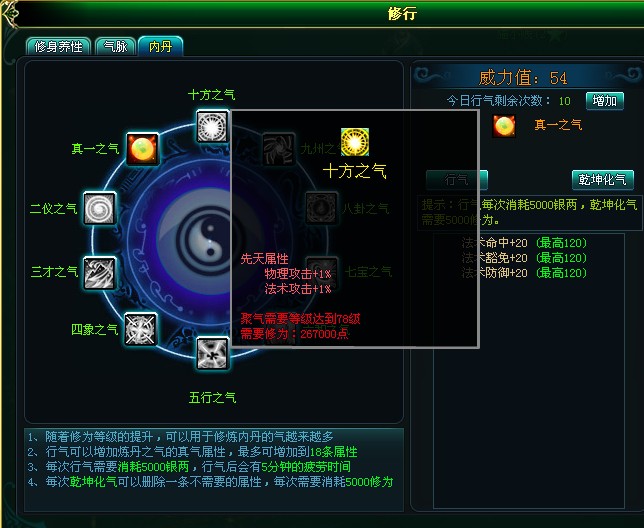644x528 pixels.
Task: Select the 内丹 tab
Action: [161, 46]
